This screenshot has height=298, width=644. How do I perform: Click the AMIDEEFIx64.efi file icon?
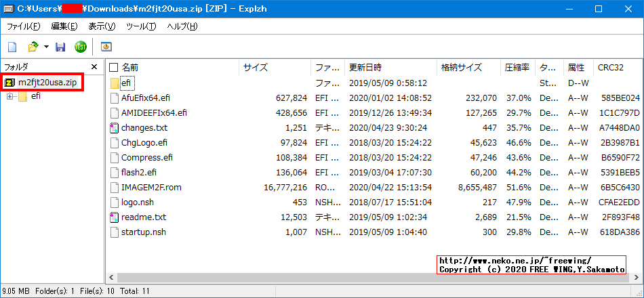[115, 113]
